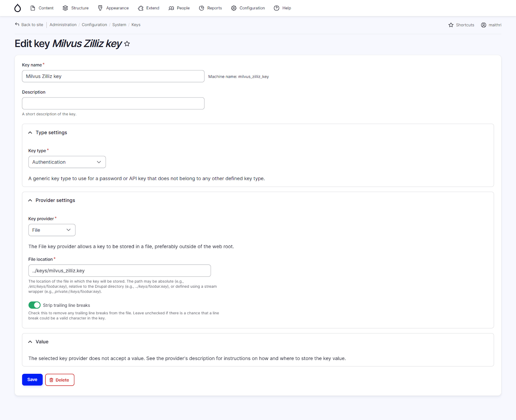This screenshot has width=516, height=420.
Task: Open the System breadcrumb link
Action: 119,25
